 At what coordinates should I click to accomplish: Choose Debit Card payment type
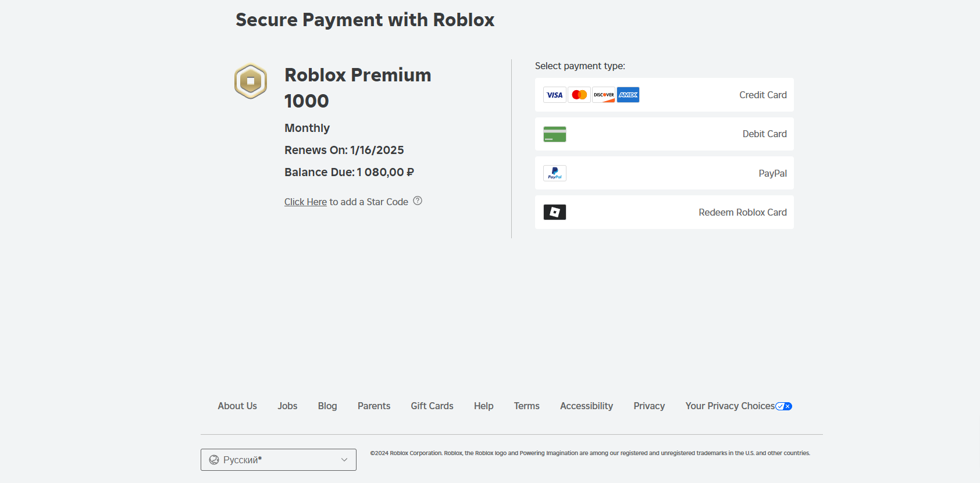(x=664, y=134)
